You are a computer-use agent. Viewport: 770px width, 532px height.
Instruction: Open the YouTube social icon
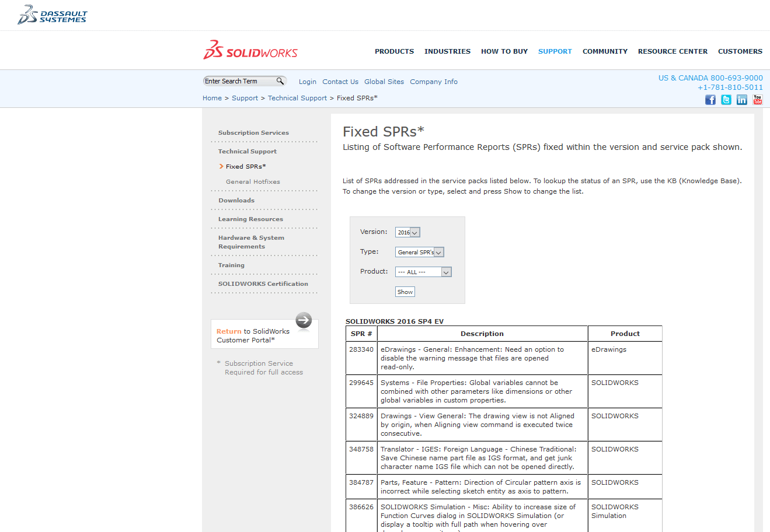[x=757, y=100]
